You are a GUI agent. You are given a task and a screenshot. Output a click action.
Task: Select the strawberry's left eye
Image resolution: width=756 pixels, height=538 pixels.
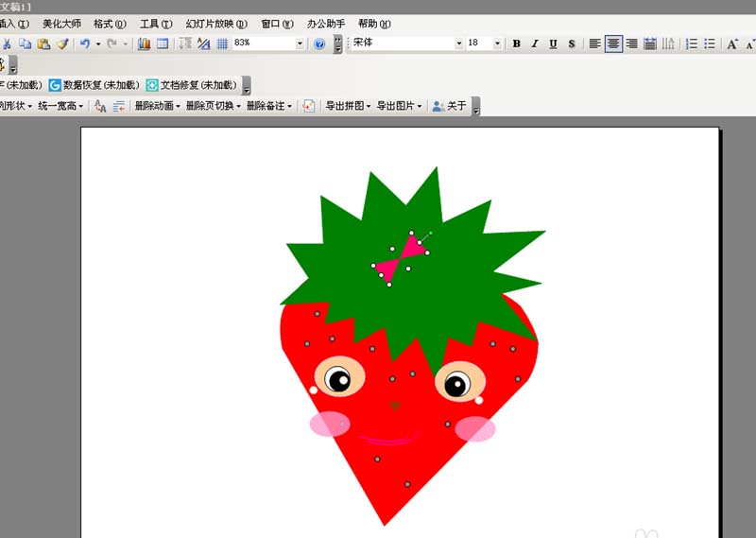339,376
